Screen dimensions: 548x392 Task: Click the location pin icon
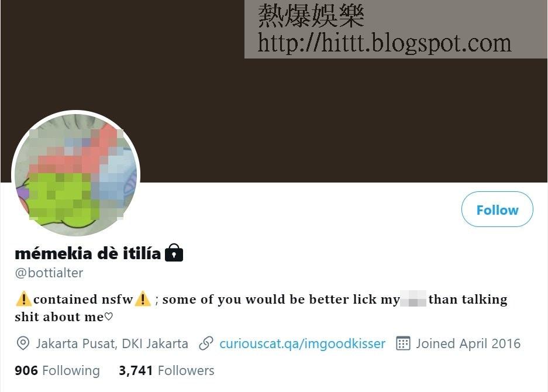23,343
